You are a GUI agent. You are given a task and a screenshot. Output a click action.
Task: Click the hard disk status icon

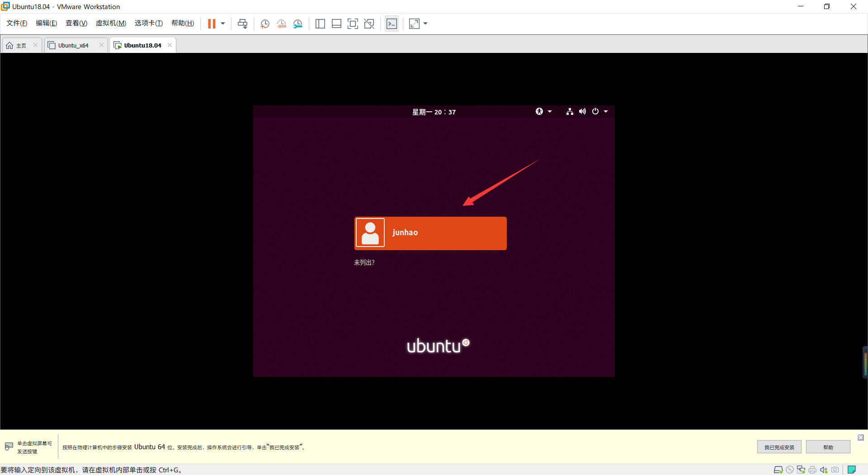[x=778, y=470]
